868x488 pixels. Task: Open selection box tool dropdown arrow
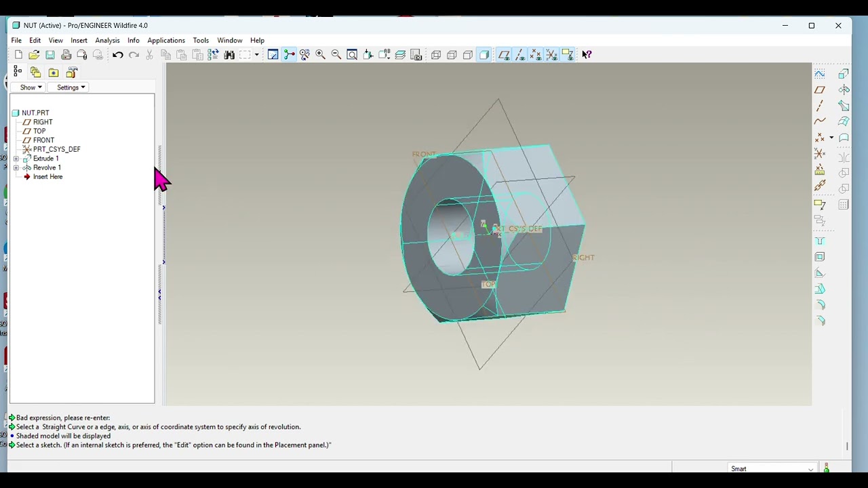coord(257,55)
